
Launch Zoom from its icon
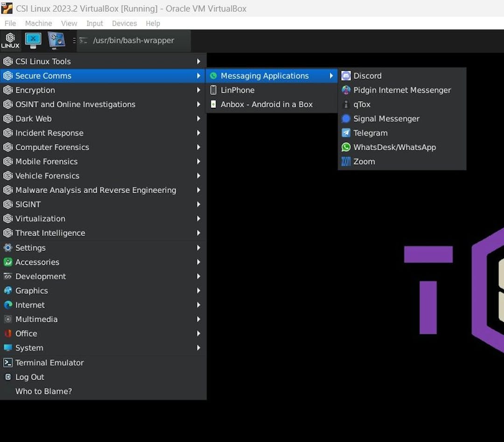(x=346, y=162)
